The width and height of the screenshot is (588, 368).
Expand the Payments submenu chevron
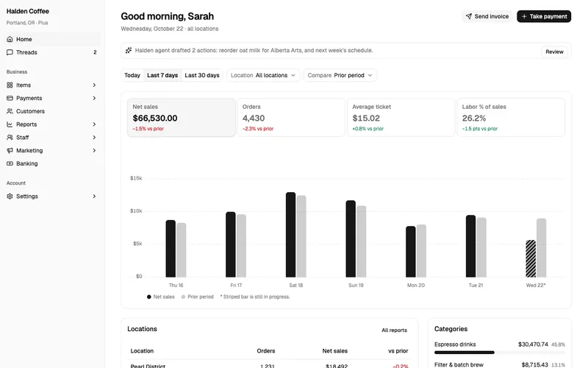point(94,98)
